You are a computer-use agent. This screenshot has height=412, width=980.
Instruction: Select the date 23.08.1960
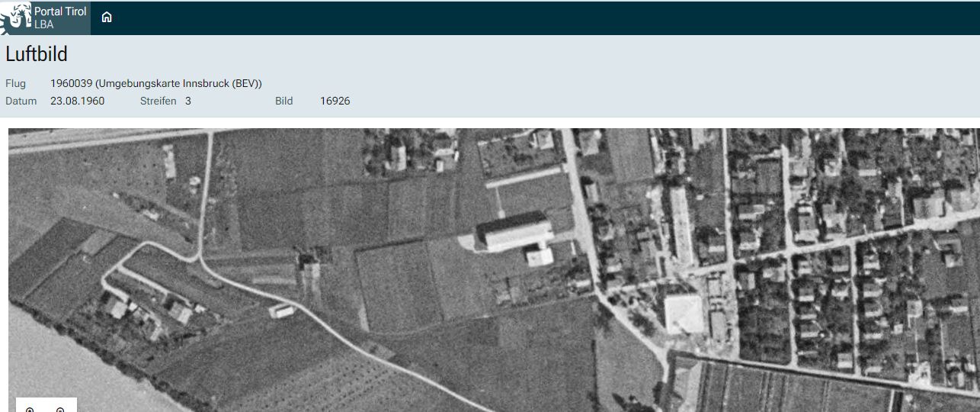pyautogui.click(x=77, y=101)
